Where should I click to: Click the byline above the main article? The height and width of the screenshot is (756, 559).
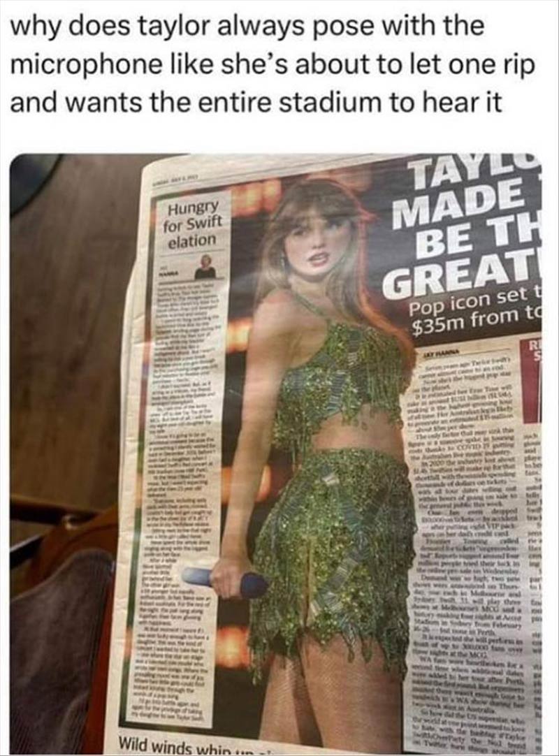click(x=440, y=354)
